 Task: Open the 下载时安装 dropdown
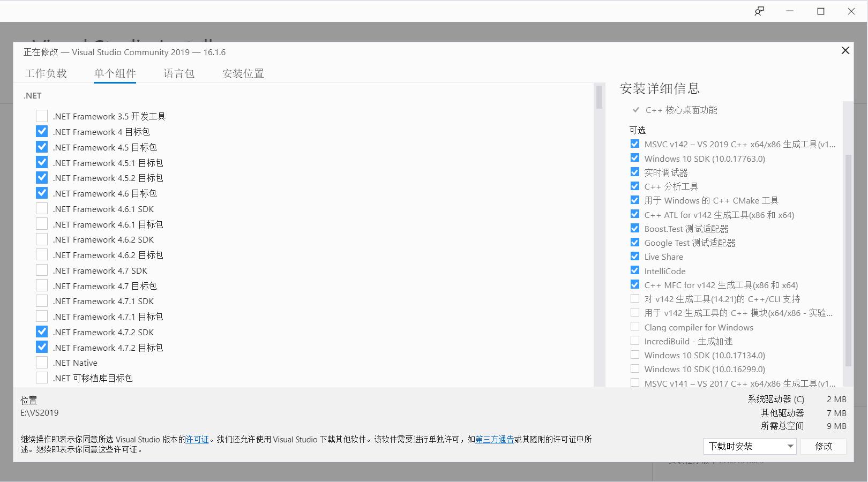[x=750, y=446]
